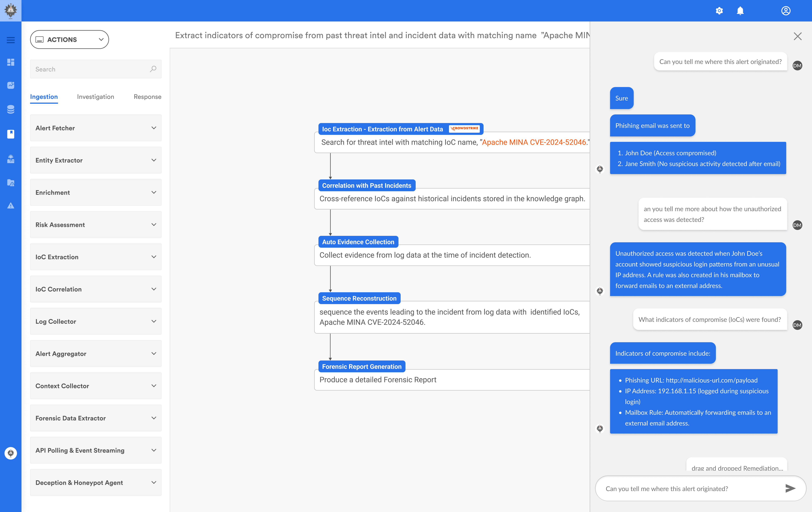Click the chat message input field
Image resolution: width=812 pixels, height=512 pixels.
(x=688, y=488)
